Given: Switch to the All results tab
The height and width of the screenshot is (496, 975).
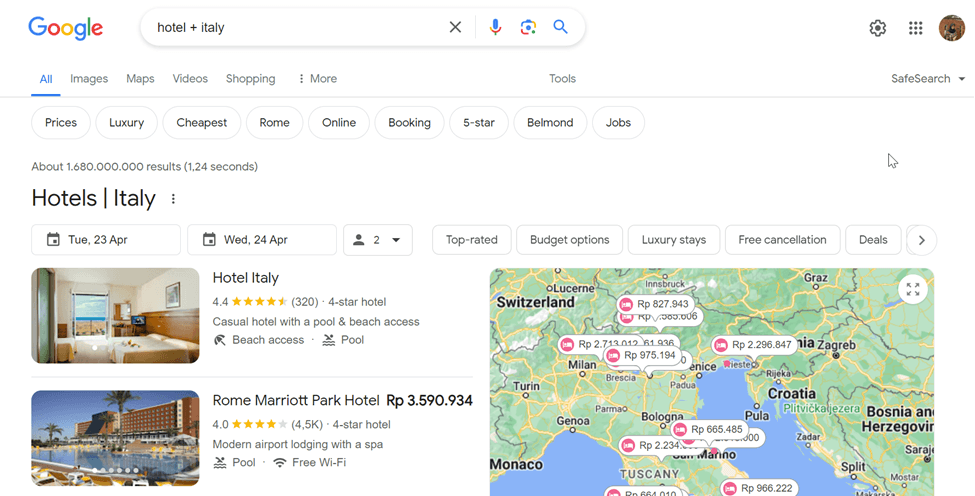Looking at the screenshot, I should coord(46,79).
